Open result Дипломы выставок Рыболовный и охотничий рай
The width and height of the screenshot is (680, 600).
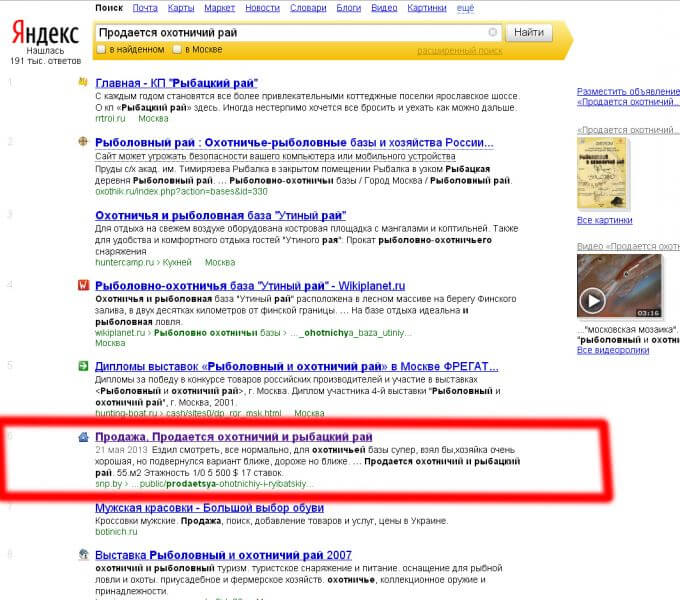coord(297,366)
